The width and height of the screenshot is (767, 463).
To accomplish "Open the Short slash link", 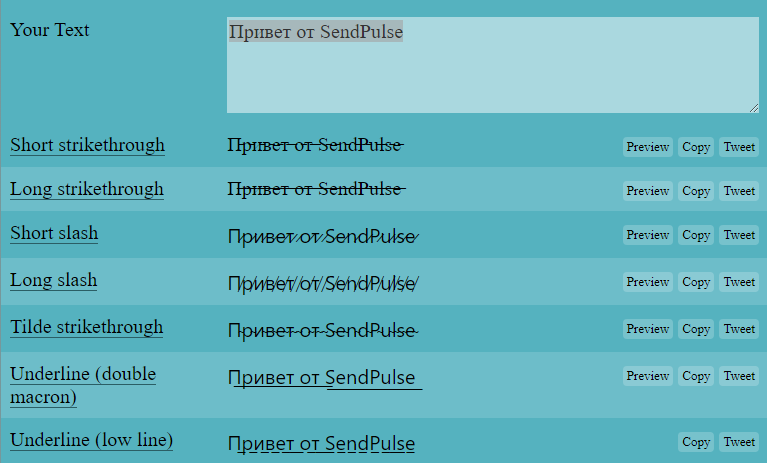I will click(54, 233).
